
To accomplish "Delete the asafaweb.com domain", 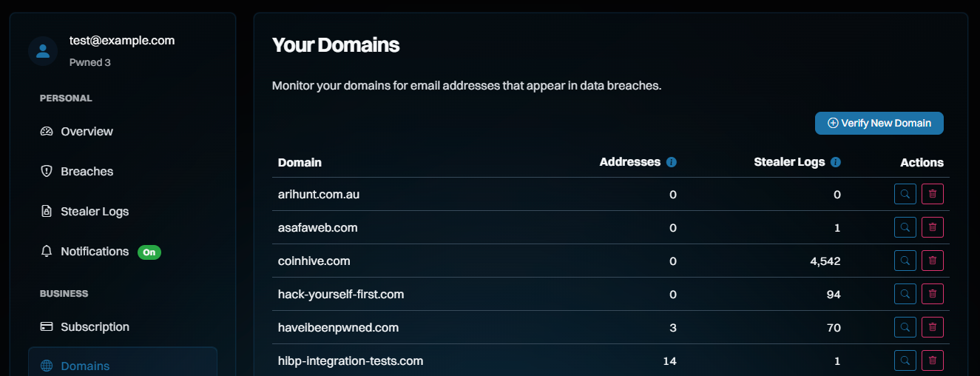I will [x=933, y=227].
